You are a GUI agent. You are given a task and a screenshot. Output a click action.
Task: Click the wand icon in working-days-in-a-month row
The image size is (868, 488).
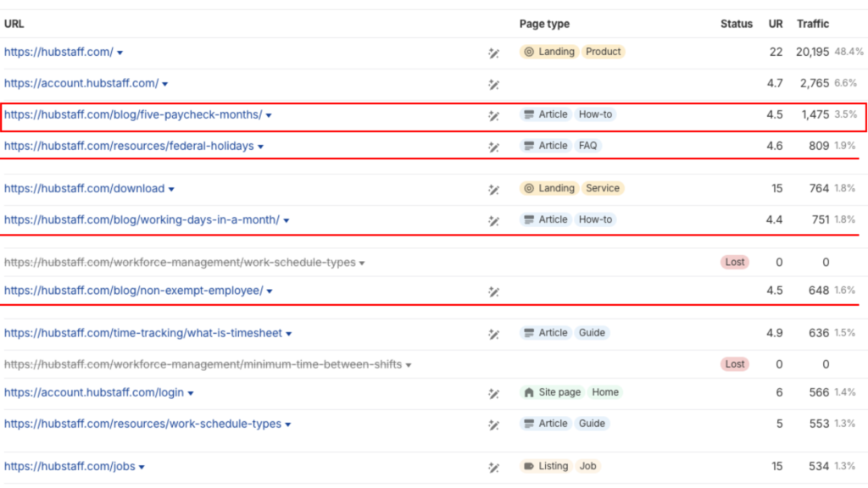pos(494,221)
